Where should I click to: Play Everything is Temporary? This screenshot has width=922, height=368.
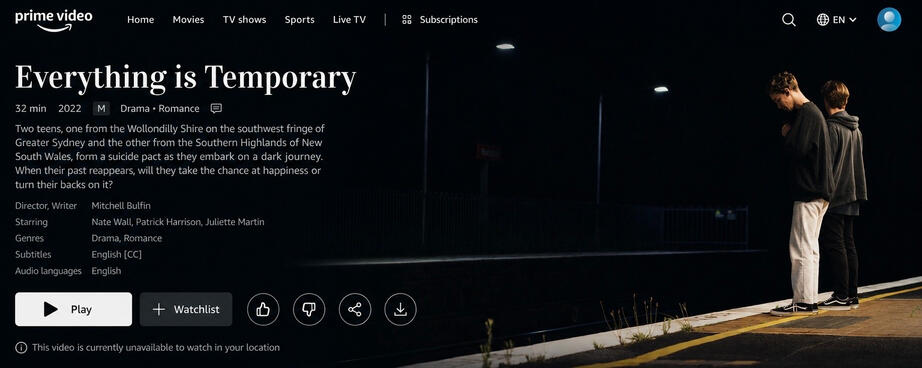pyautogui.click(x=74, y=309)
